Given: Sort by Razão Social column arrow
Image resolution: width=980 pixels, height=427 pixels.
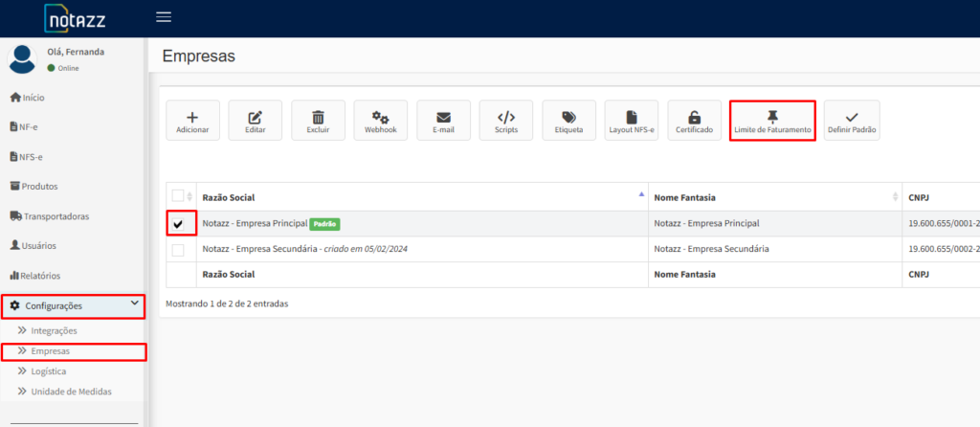Looking at the screenshot, I should click(x=640, y=194).
